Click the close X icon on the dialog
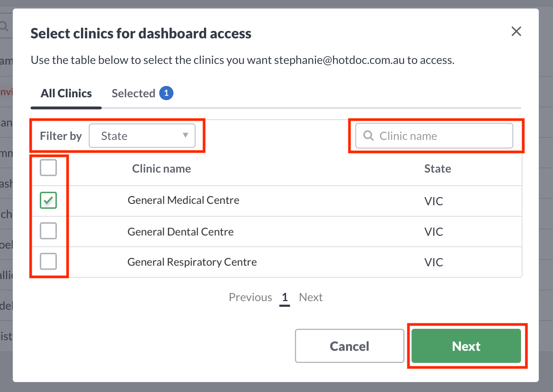 coord(516,32)
